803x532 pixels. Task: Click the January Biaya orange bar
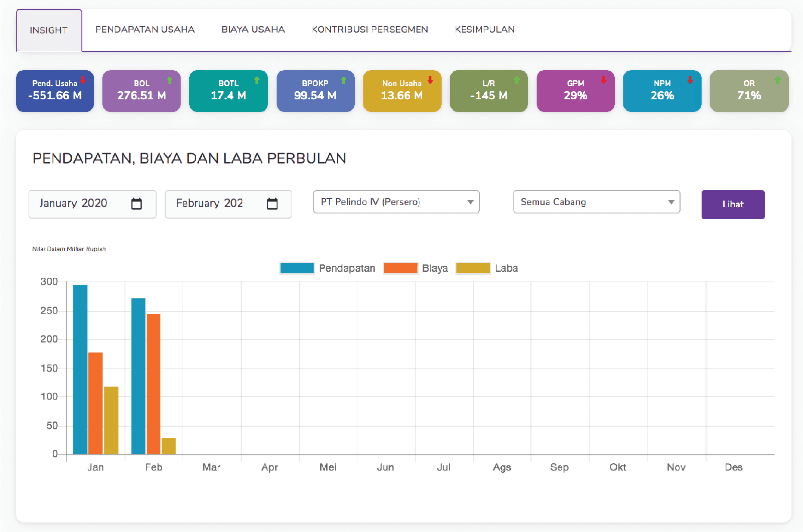pyautogui.click(x=95, y=404)
